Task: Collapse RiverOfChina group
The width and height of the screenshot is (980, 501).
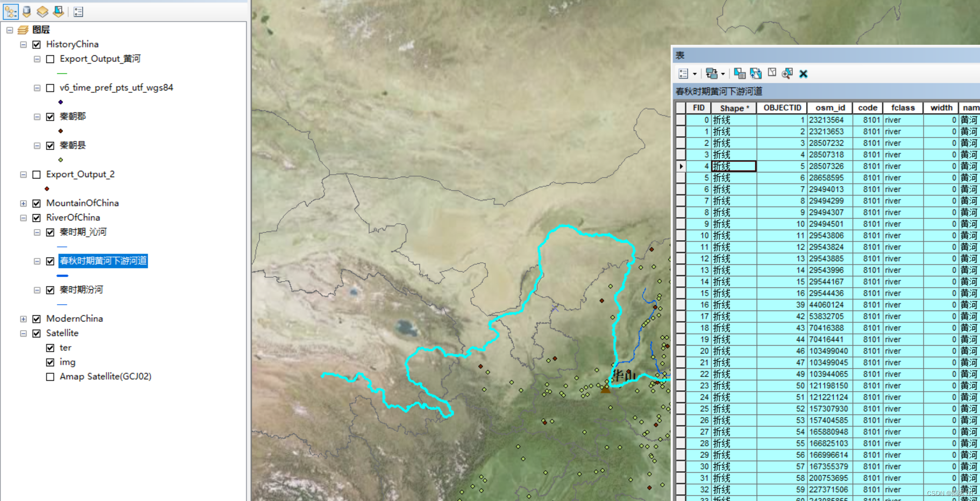Action: (23, 218)
